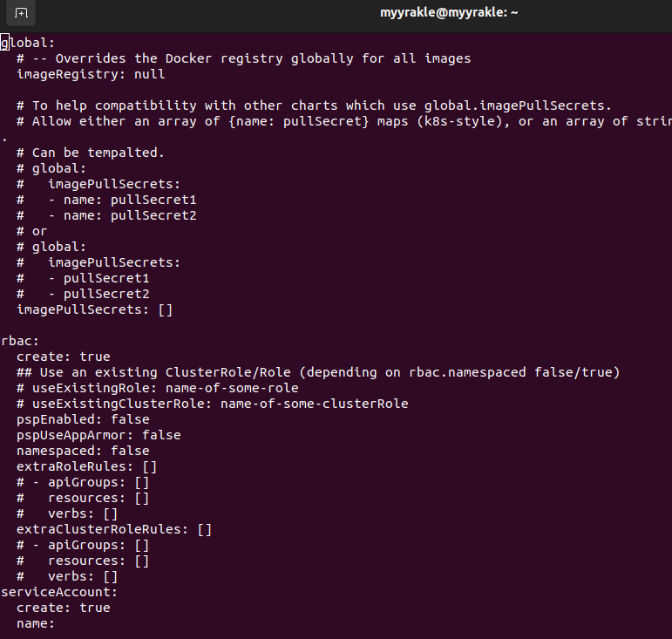Click the 'imagePullSecrets: []' uncommented line
Screen dimensions: 672x639
(x=94, y=309)
